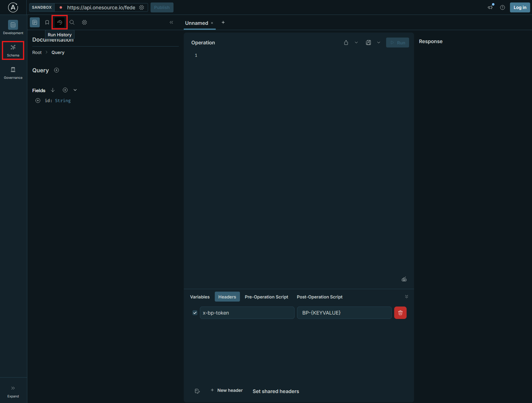
Task: Uncheck the x-bp-token header row
Action: coord(195,313)
